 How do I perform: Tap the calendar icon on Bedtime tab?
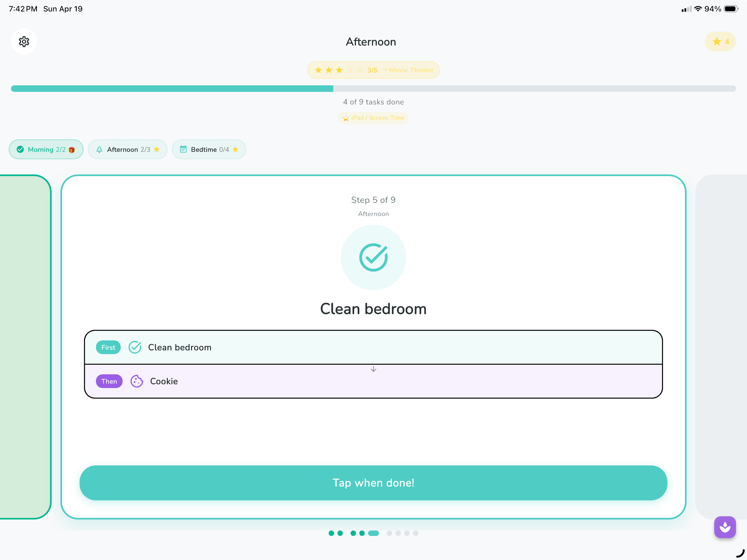coord(183,149)
